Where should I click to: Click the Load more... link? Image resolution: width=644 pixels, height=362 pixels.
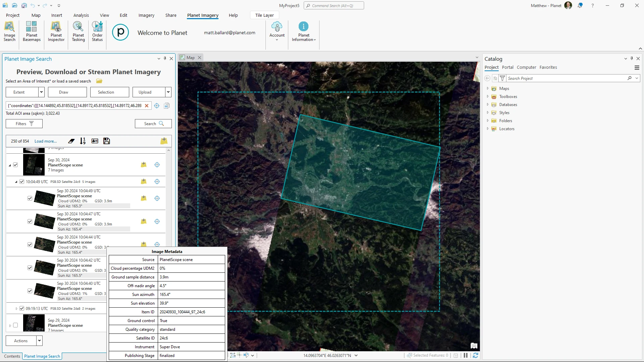46,141
